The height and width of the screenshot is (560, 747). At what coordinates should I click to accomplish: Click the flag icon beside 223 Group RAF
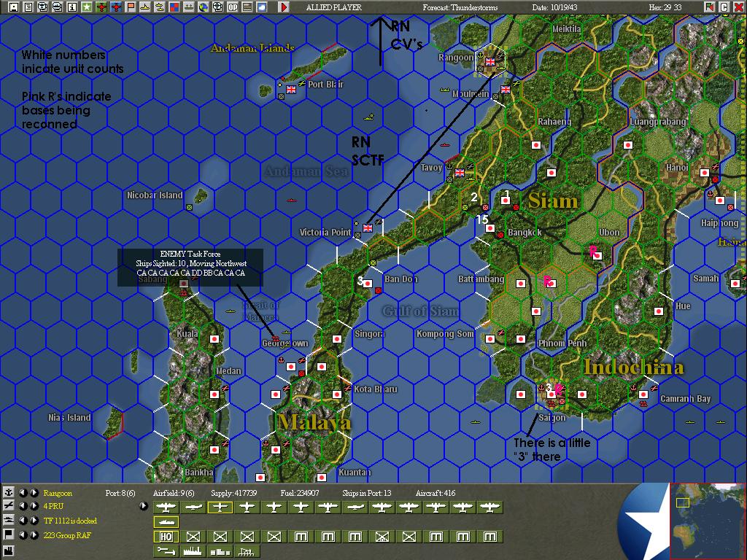point(8,535)
